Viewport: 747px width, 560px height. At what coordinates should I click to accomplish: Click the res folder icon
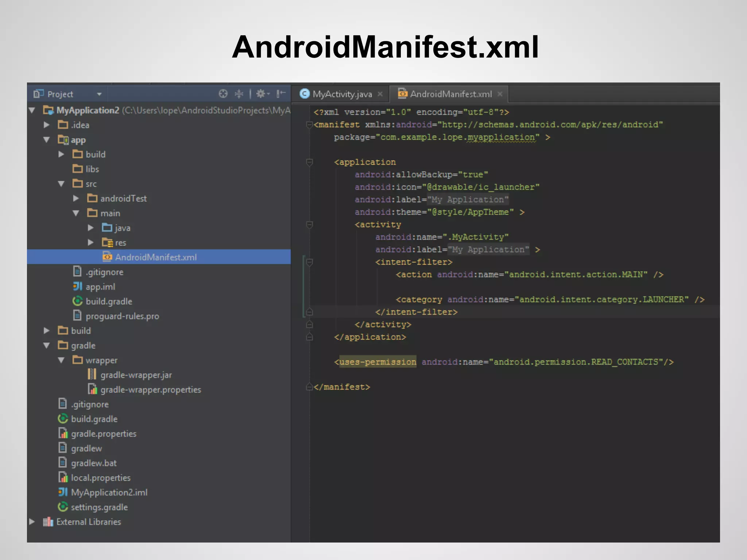pyautogui.click(x=107, y=242)
